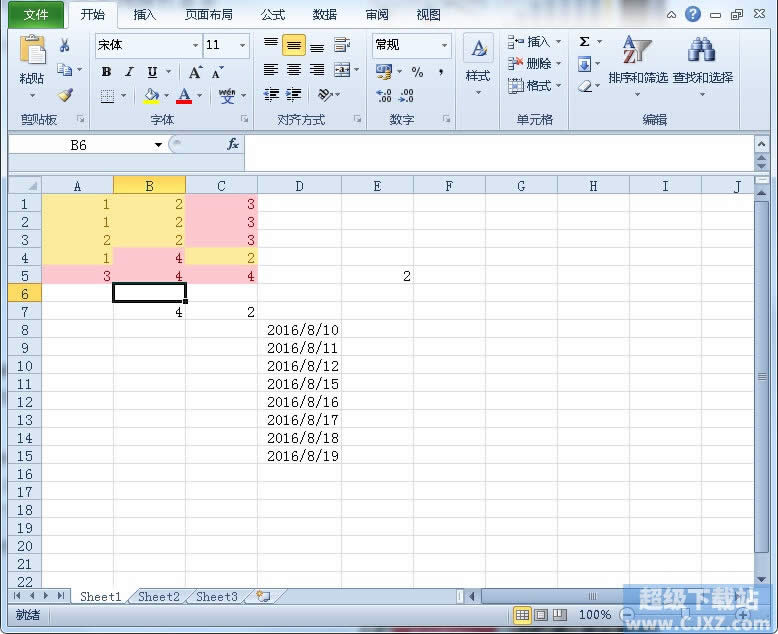The width and height of the screenshot is (778, 634).
Task: Select cell D8 with 2016/8/10
Action: point(299,330)
